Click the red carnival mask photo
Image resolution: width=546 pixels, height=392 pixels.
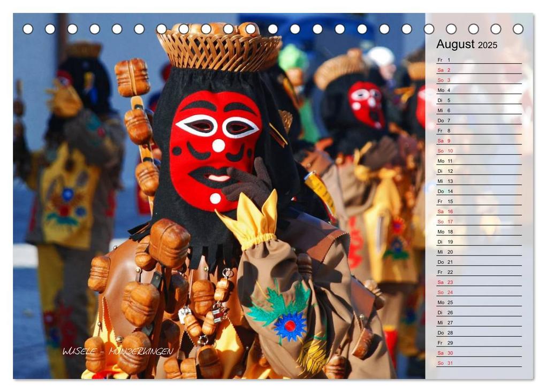219,196
